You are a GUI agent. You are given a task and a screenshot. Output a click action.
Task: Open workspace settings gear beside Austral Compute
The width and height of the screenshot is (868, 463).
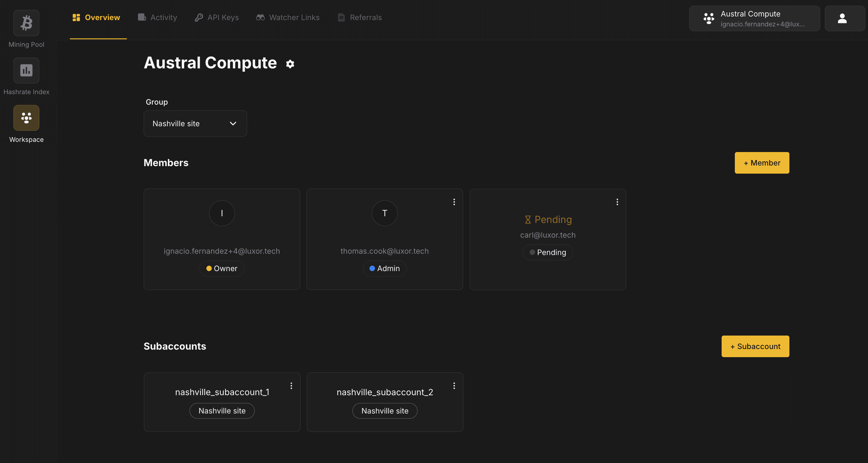click(290, 64)
